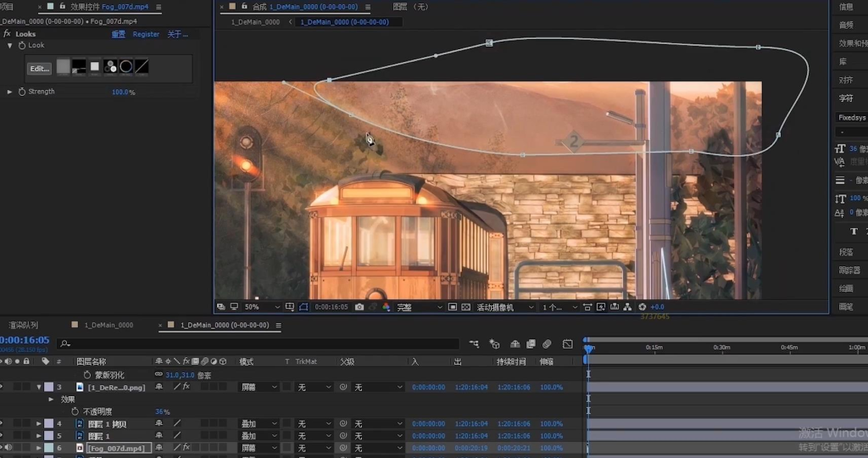
Task: Show channel and color management icon
Action: [386, 307]
